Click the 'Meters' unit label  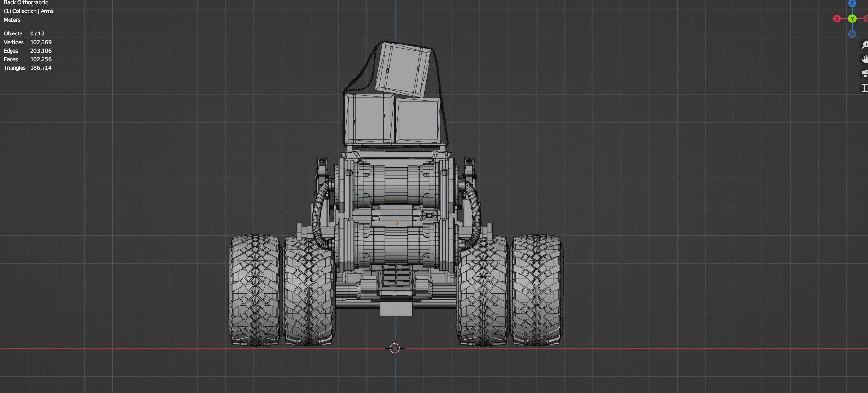pos(12,20)
